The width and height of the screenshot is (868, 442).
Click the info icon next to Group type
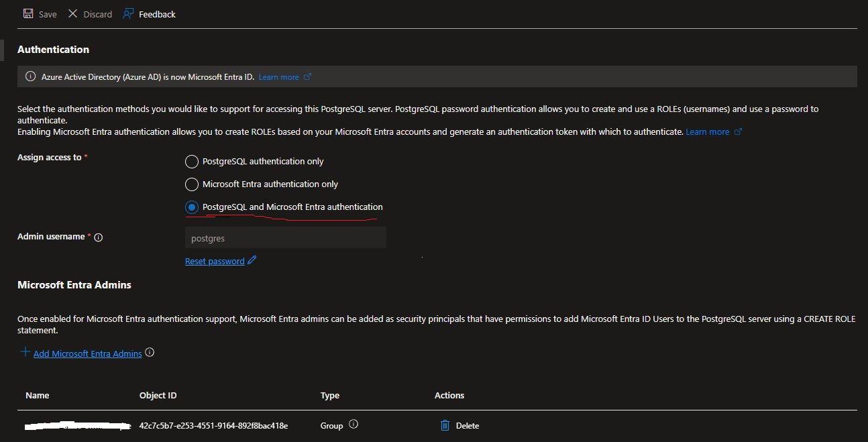tap(354, 425)
